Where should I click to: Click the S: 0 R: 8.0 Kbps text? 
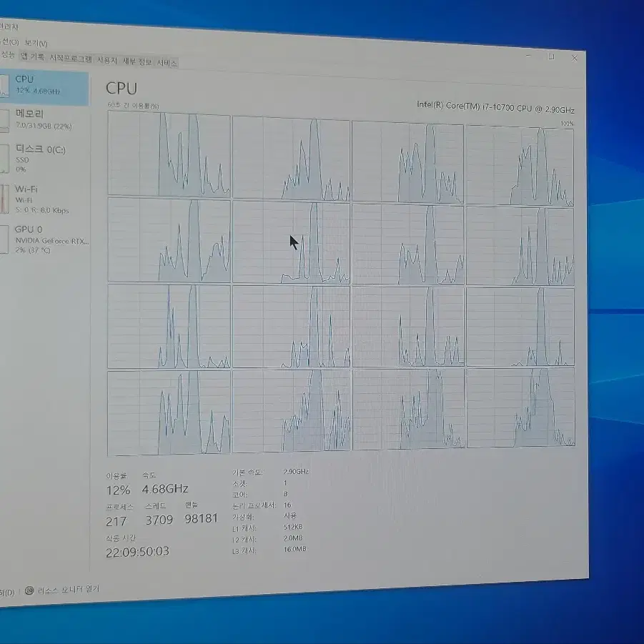pyautogui.click(x=42, y=210)
